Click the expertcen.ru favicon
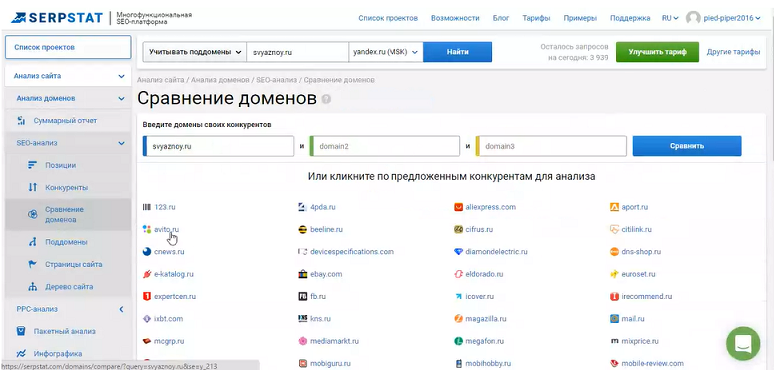 point(147,296)
